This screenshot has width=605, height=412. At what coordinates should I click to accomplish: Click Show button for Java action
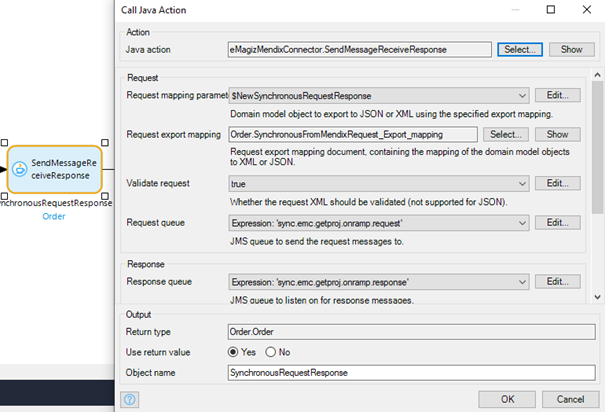571,49
